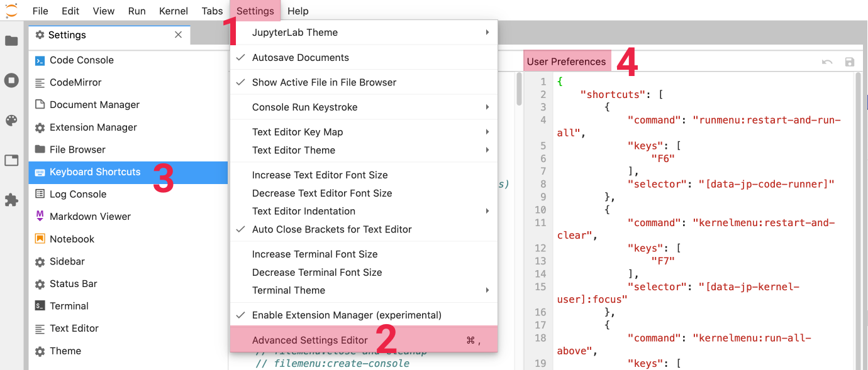868x370 pixels.
Task: Click the JupyterLab logo icon
Action: [x=11, y=11]
